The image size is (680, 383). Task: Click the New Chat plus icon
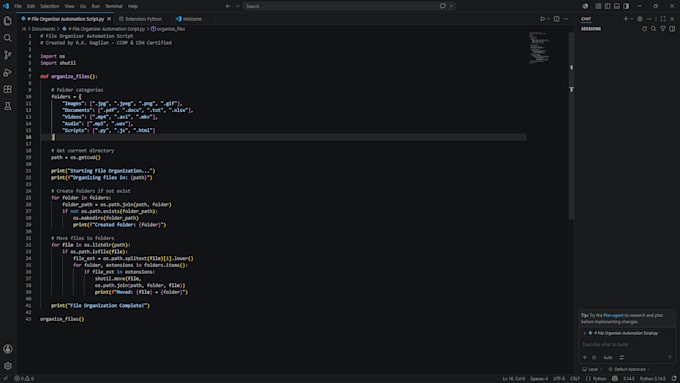click(626, 19)
